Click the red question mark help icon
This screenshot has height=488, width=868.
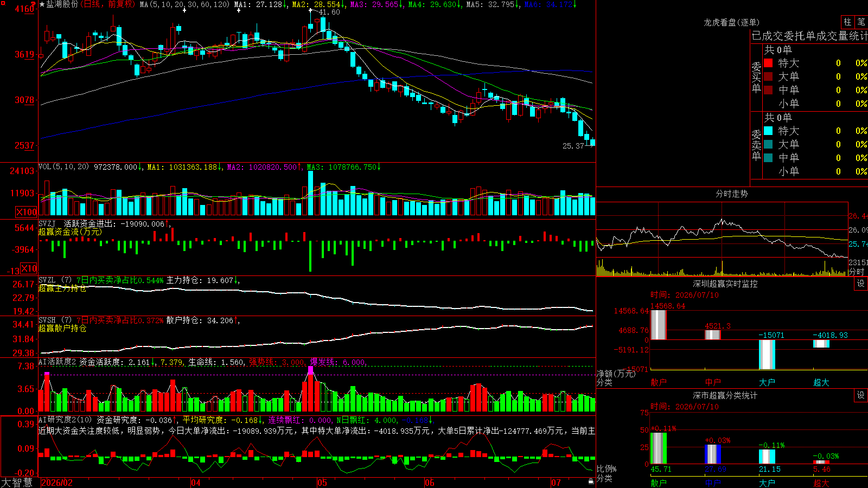(34, 4)
